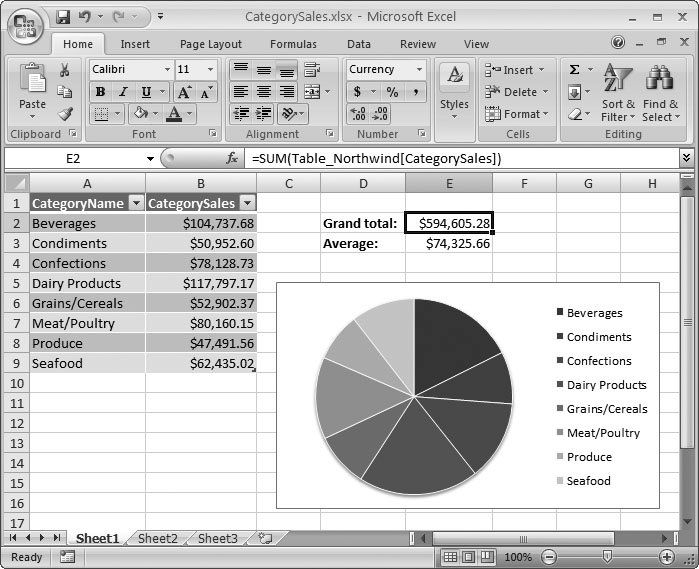Toggle bottom align button
The height and width of the screenshot is (569, 699).
click(287, 69)
